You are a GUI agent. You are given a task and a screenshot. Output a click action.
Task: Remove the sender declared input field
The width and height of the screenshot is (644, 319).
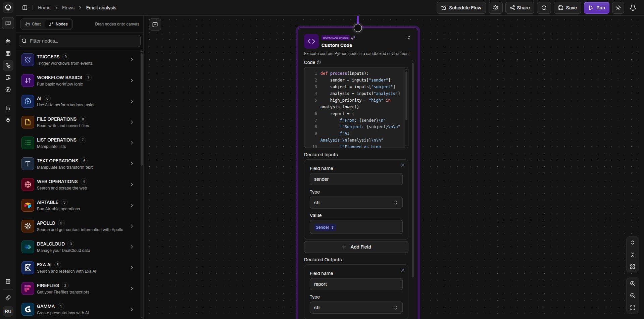coord(403,165)
